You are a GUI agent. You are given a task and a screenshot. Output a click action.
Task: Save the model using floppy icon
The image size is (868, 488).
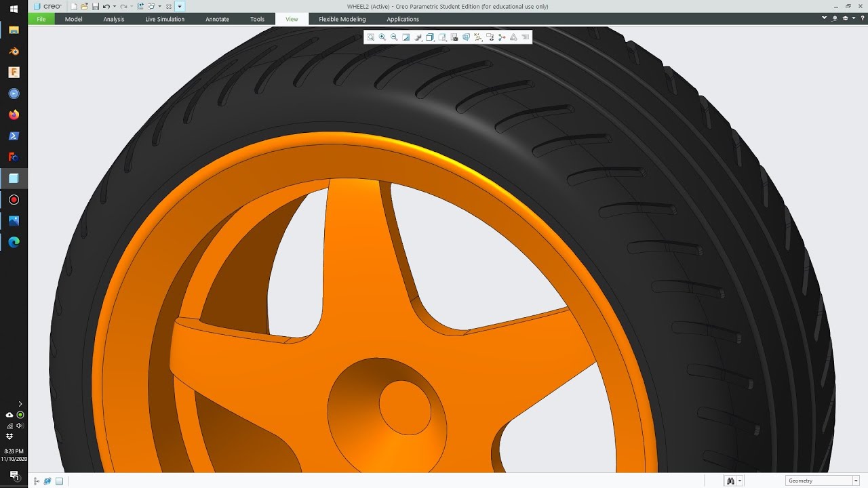(x=96, y=6)
